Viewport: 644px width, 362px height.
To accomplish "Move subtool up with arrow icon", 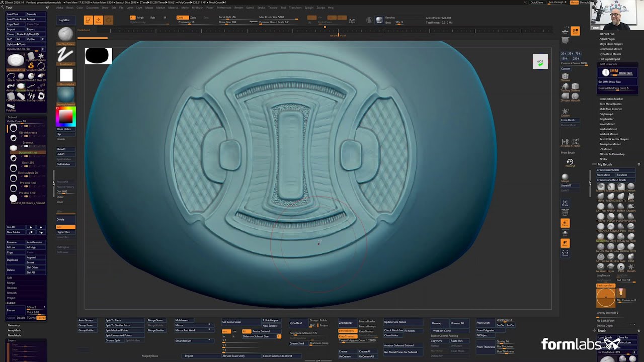I will click(x=31, y=227).
